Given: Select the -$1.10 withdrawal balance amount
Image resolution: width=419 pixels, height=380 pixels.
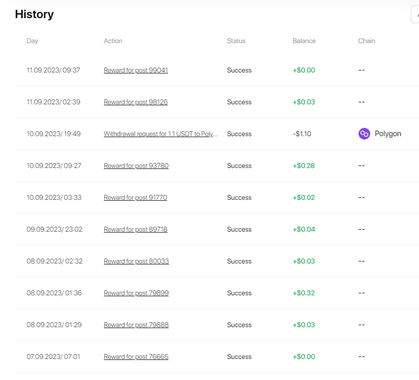Looking at the screenshot, I should (302, 134).
